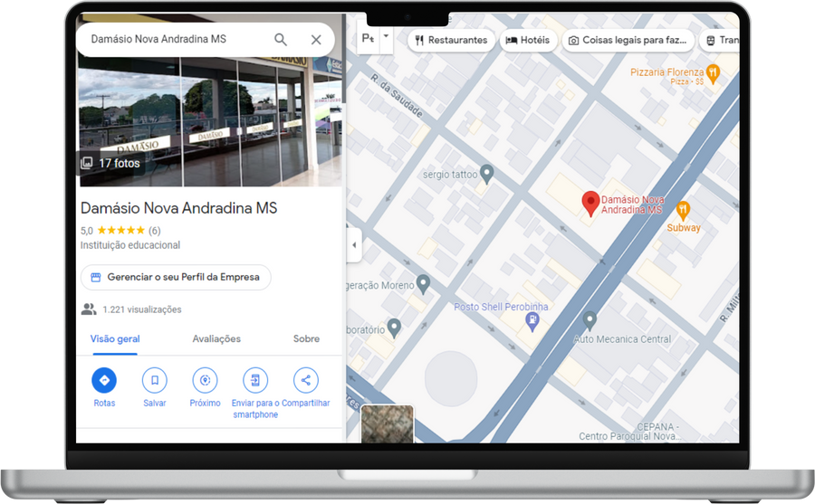Click Enviar para o smartphone icon
815x504 pixels.
255,380
